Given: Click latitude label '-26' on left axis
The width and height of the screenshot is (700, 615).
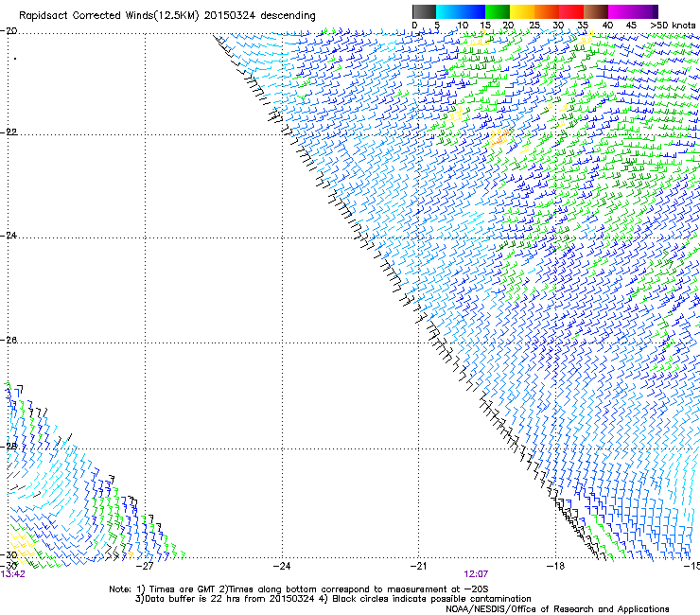Looking at the screenshot, I should tap(9, 341).
